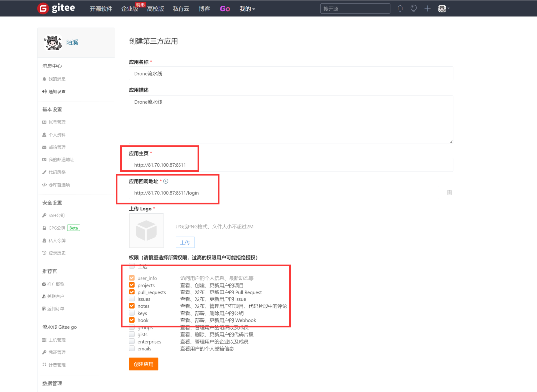
Task: Focus the 搜开源 search box
Action: point(355,9)
